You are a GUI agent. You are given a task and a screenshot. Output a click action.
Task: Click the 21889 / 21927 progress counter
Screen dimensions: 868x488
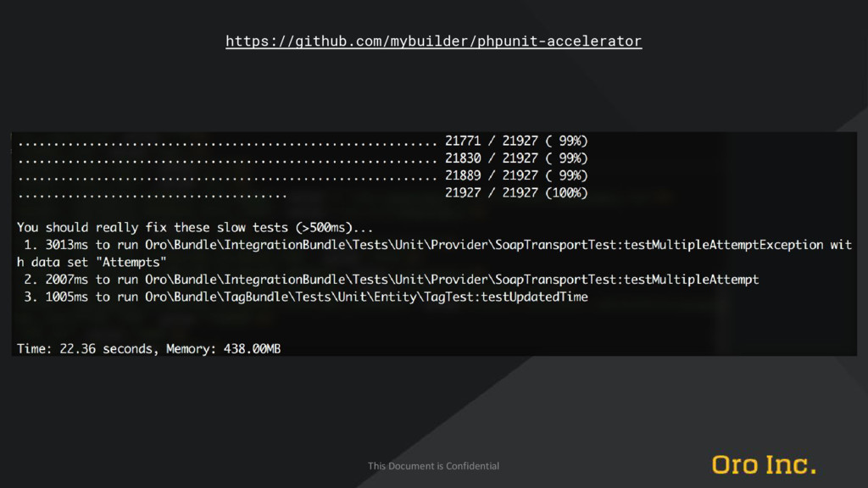click(x=491, y=175)
